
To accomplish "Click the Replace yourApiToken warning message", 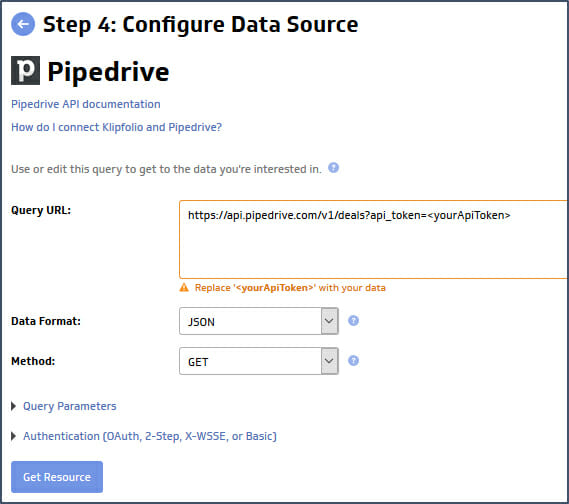I will [290, 288].
